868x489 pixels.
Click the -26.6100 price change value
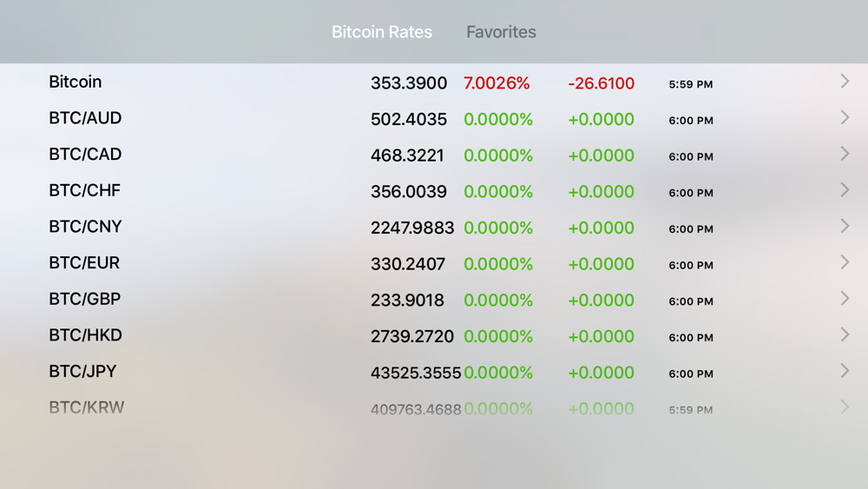click(x=602, y=83)
